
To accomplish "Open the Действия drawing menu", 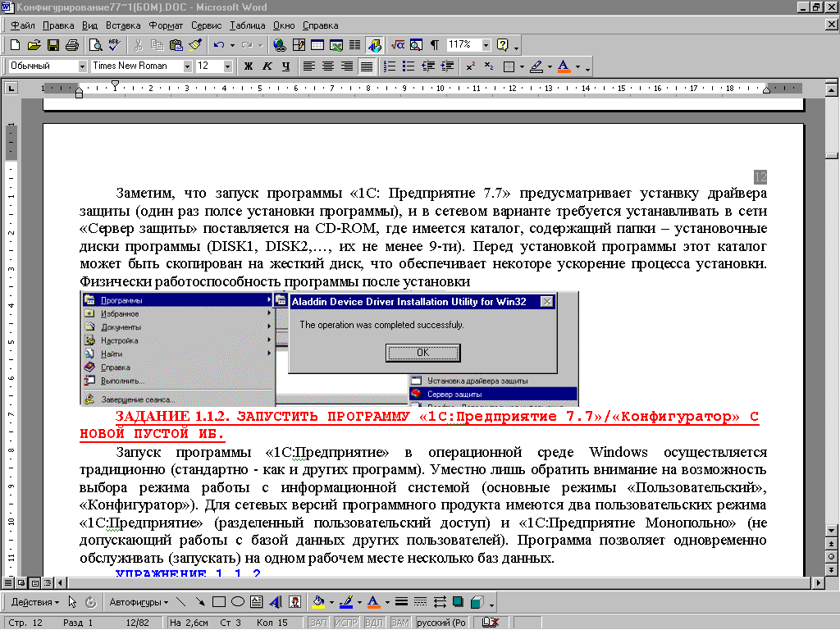I will coord(34,602).
